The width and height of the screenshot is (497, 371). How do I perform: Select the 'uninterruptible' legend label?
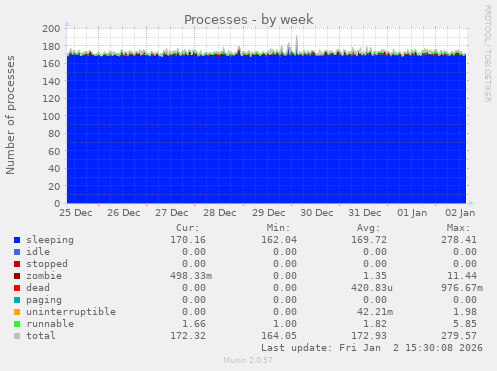click(x=71, y=312)
